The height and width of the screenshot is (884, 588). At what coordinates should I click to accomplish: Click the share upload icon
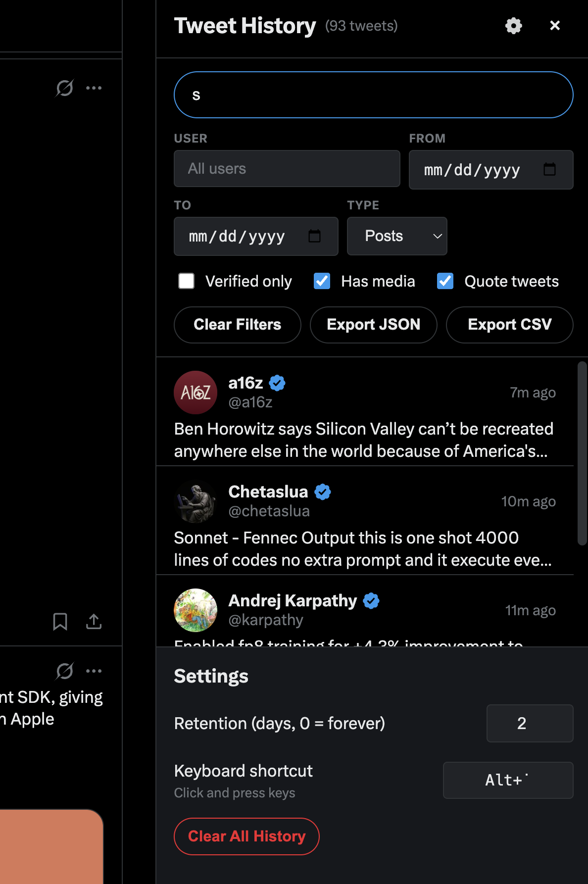(x=94, y=621)
